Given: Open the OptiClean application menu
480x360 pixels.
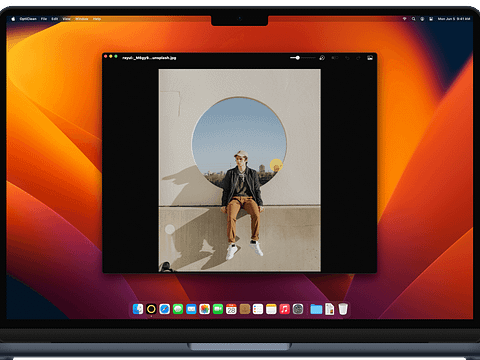Looking at the screenshot, I should pos(28,19).
